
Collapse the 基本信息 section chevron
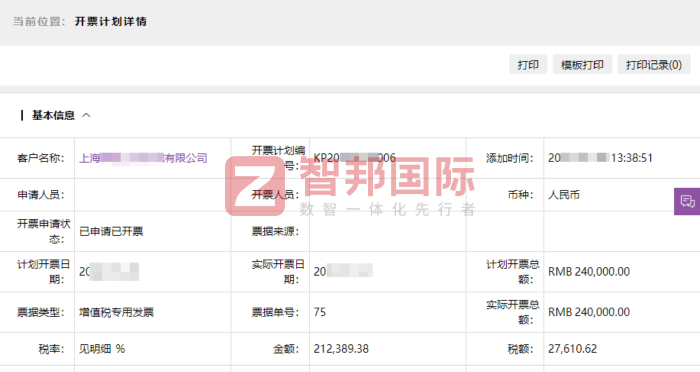click(86, 115)
